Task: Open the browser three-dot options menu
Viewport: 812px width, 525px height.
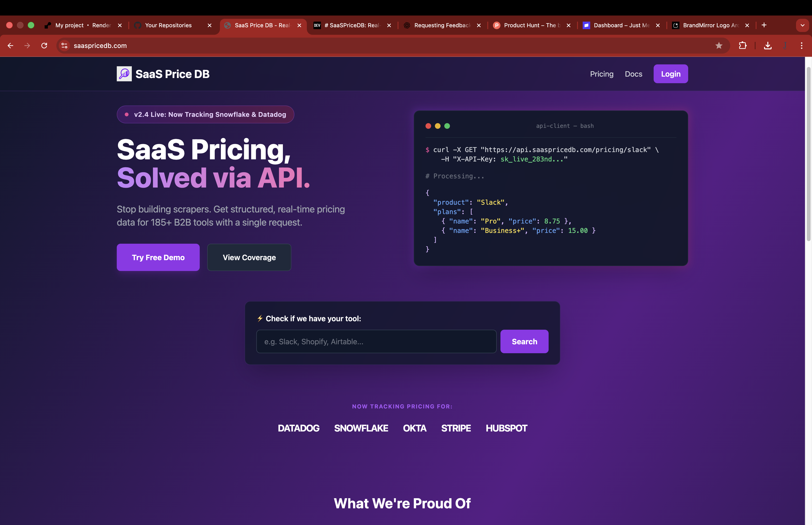Action: [801, 45]
